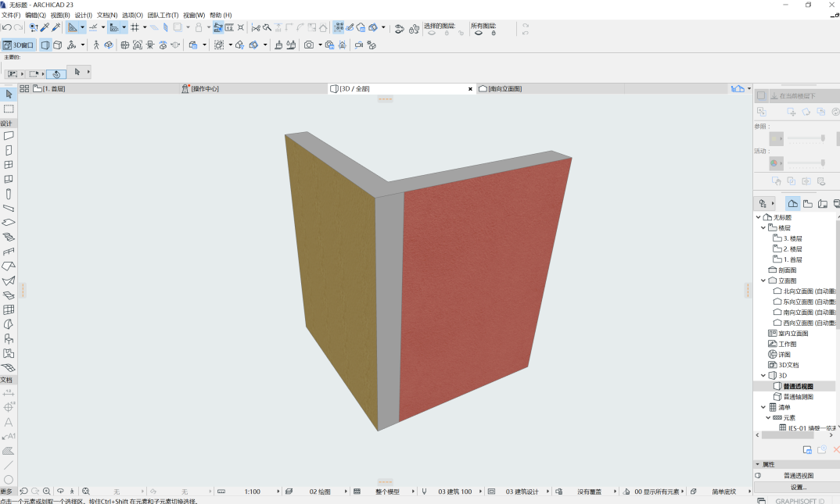Image resolution: width=840 pixels, height=504 pixels.
Task: Click the navigator Layout Book icon
Action: click(x=823, y=203)
